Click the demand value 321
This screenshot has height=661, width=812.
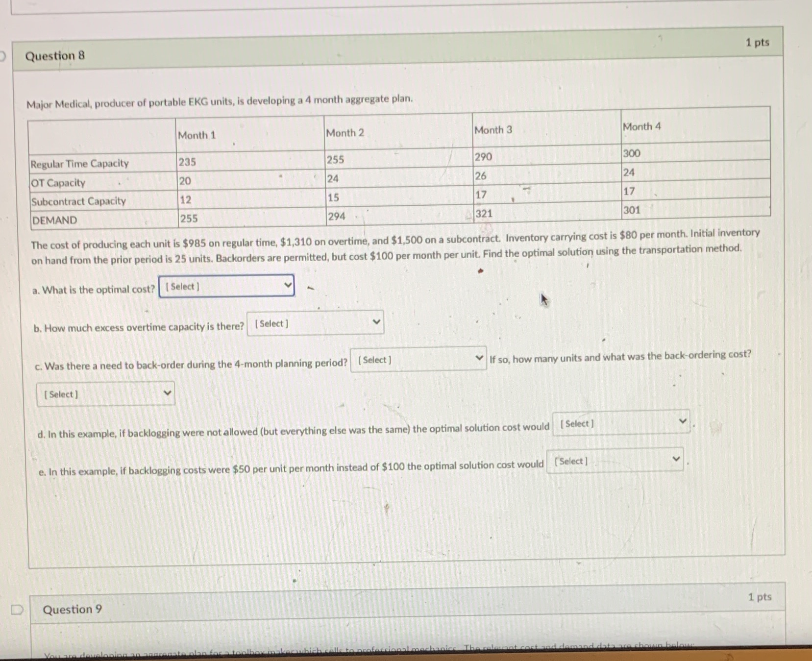point(484,214)
